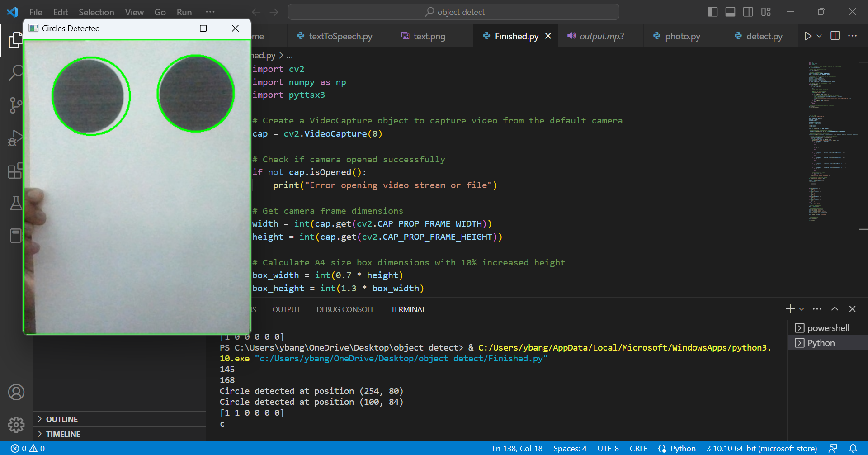
Task: Open the Run menu
Action: tap(184, 12)
